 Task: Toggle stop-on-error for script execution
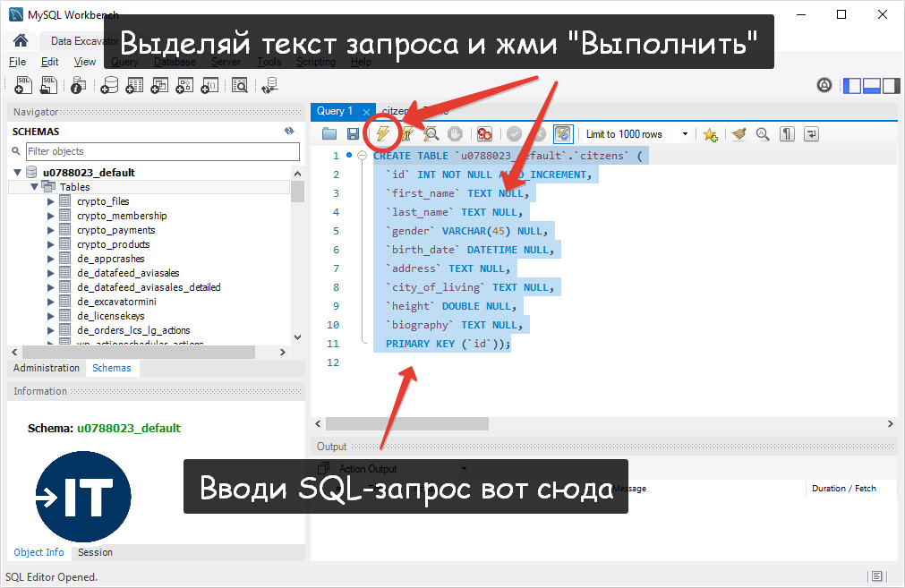(483, 133)
